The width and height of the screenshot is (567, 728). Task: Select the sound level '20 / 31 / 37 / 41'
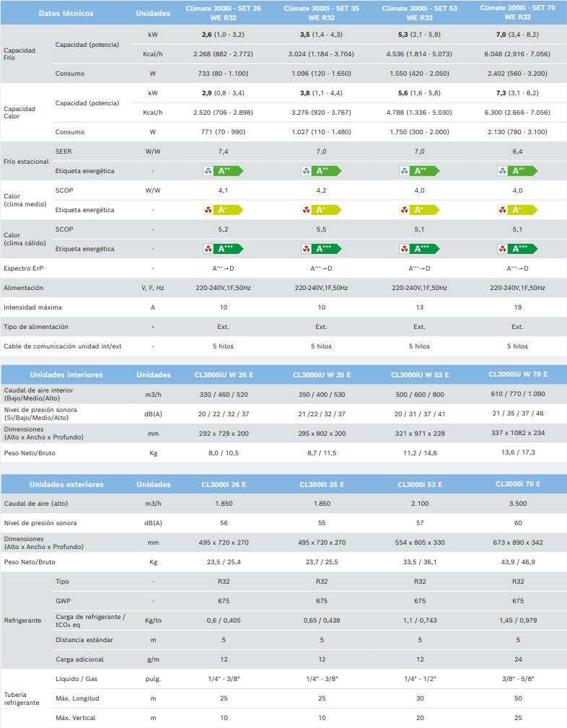[419, 414]
